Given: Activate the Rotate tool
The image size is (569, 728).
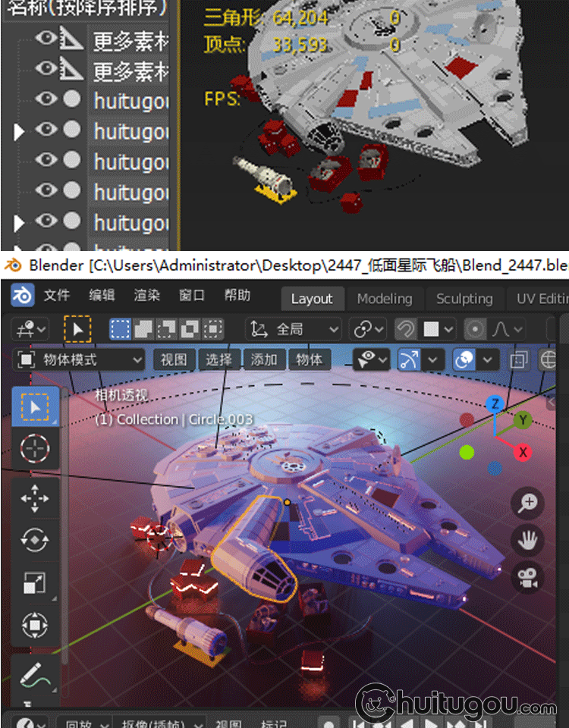Looking at the screenshot, I should (x=35, y=540).
